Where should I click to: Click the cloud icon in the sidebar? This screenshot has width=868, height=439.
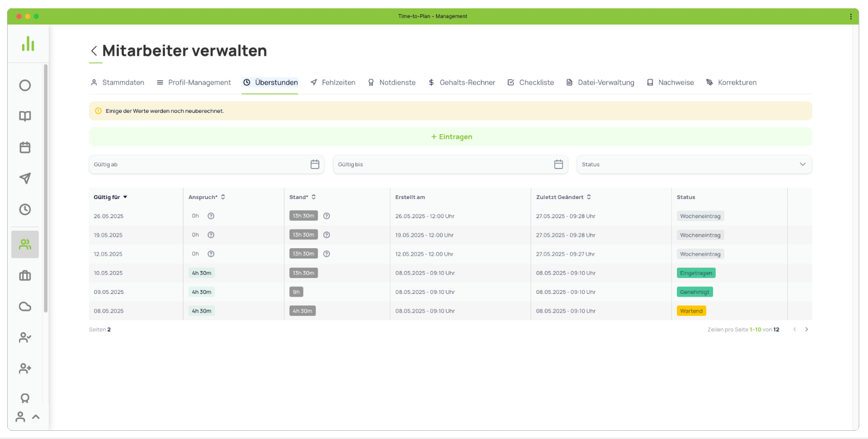pyautogui.click(x=25, y=306)
